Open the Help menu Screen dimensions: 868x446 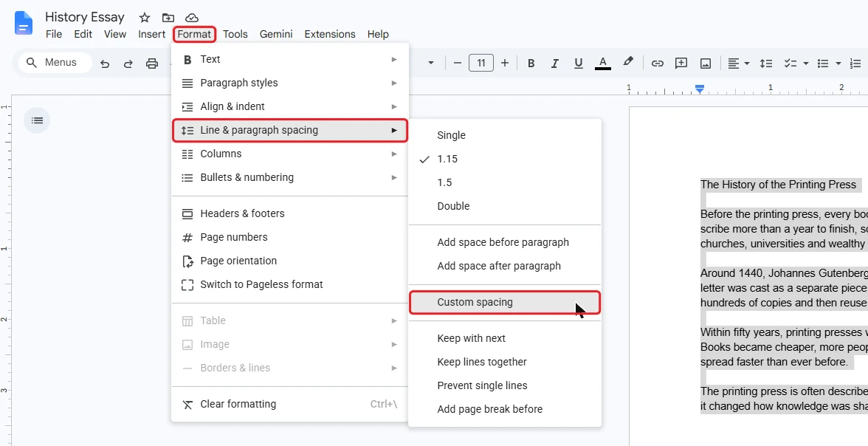click(378, 34)
